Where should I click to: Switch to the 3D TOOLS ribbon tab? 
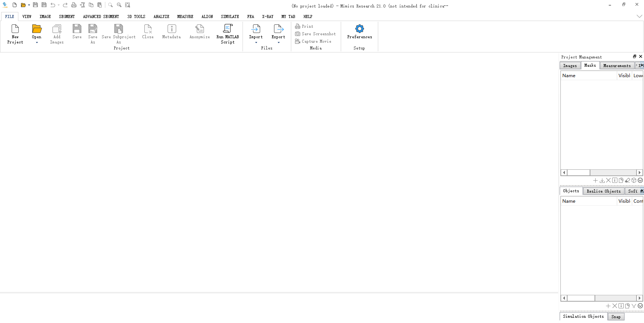coord(136,16)
